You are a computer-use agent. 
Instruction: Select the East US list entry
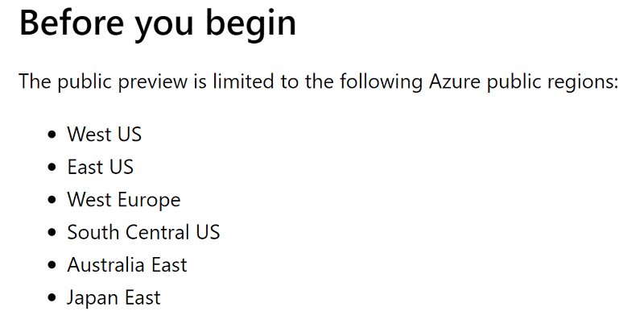coord(101,167)
